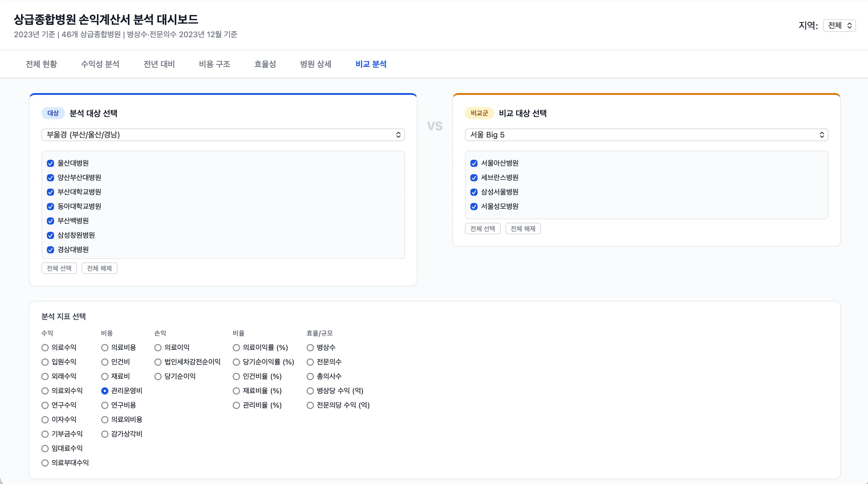Viewport: 868px width, 484px height.
Task: Select 당기순이익 radio button
Action: [158, 377]
